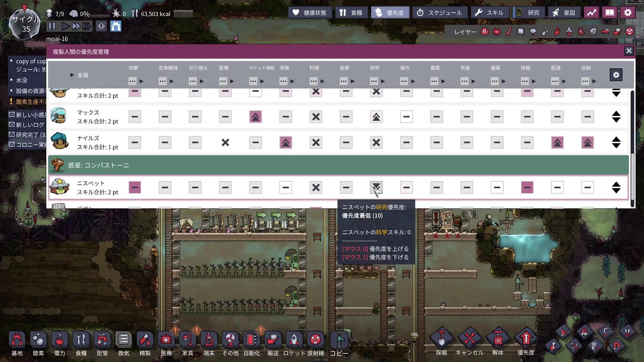Viewport: 644px width, 362px height.
Task: Click the 水没 (Flooded) notification
Action: (21, 80)
